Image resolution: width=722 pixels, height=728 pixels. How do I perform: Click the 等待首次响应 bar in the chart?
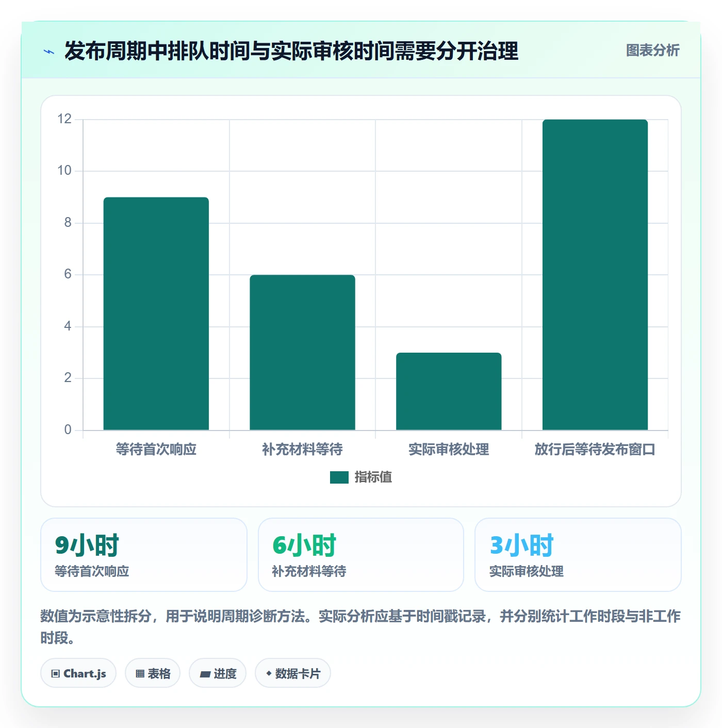pos(156,313)
